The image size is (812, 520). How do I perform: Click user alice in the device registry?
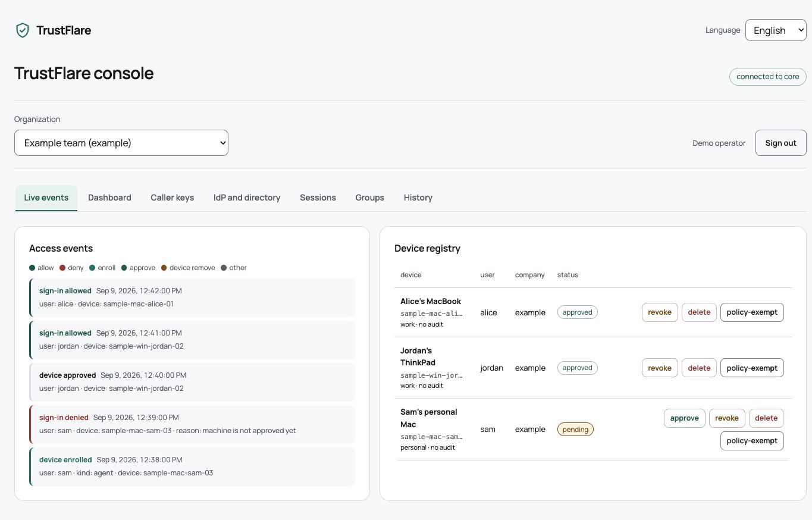tap(488, 312)
